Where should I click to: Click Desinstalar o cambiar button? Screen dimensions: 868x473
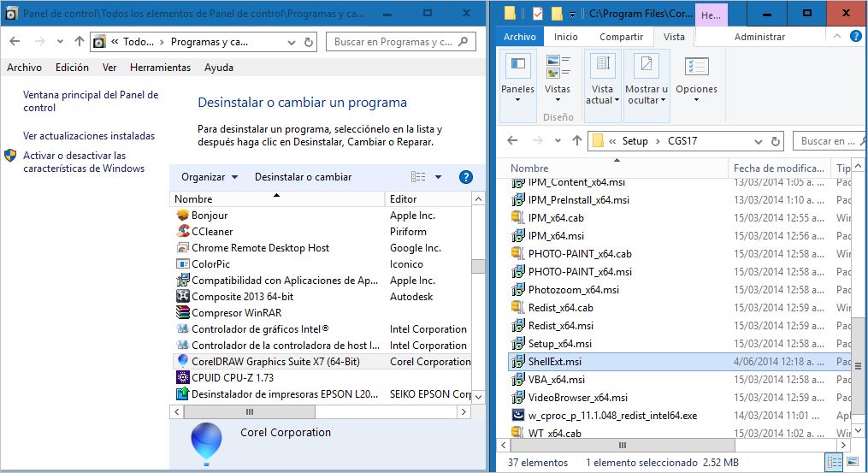tap(303, 177)
